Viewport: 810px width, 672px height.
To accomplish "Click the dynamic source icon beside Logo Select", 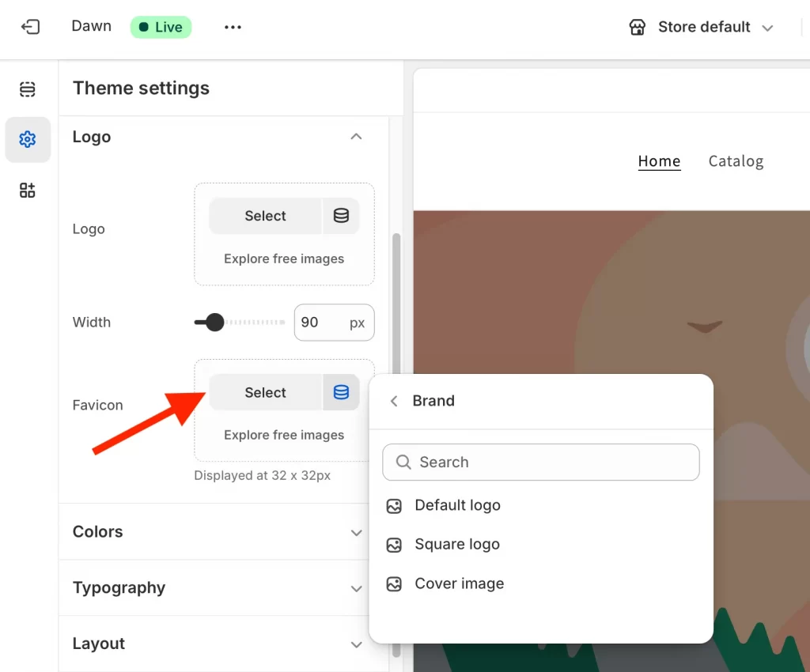I will (341, 216).
